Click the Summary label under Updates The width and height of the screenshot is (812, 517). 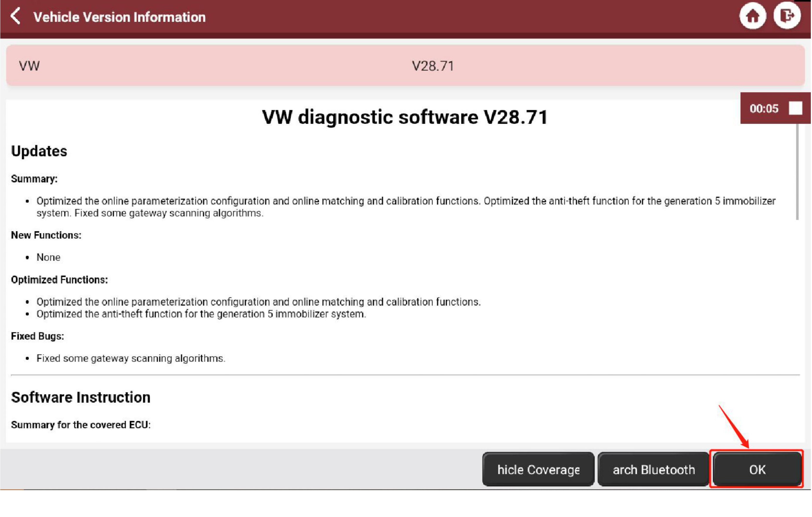(x=35, y=179)
